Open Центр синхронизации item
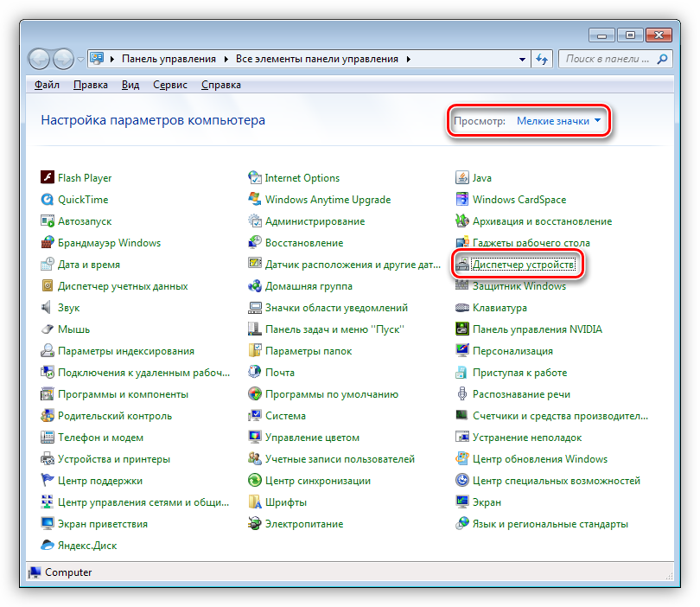 pos(309,481)
